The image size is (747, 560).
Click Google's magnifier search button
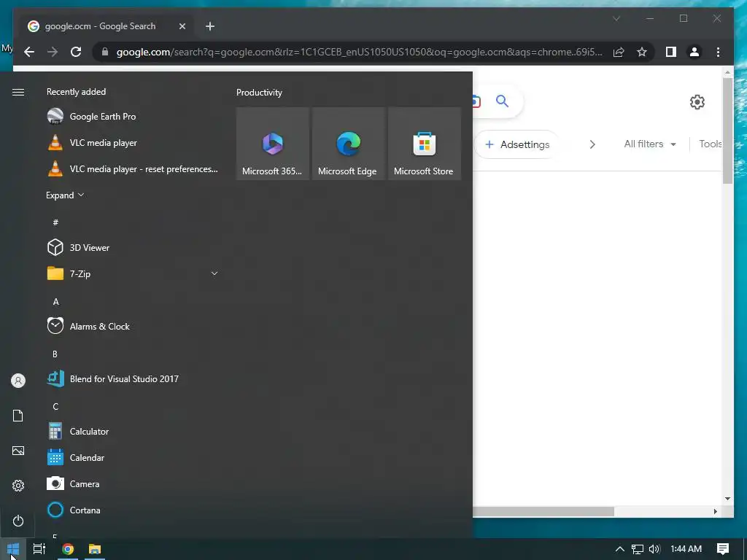(x=502, y=101)
